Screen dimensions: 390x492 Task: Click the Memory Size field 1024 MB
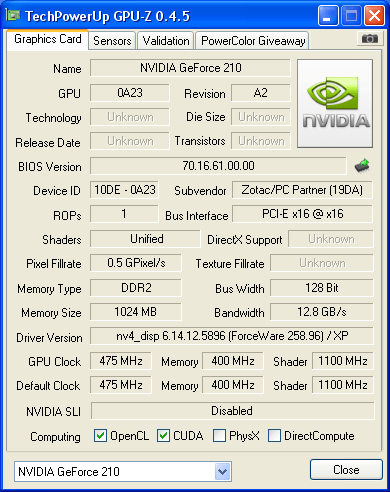click(x=136, y=312)
